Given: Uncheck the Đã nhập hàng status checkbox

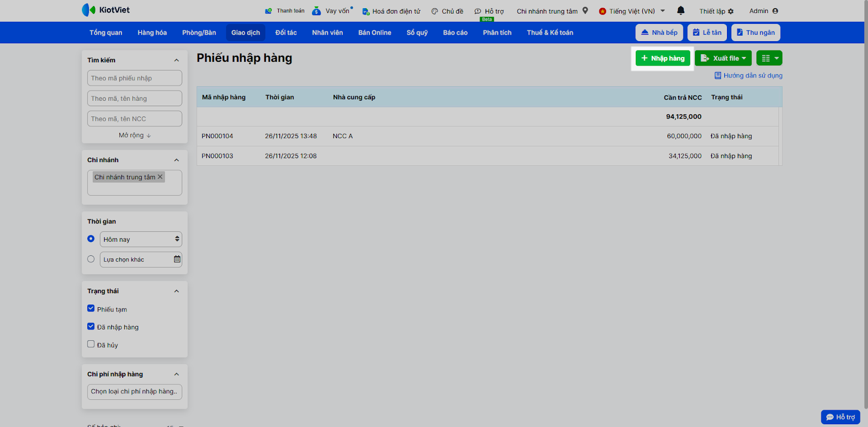Looking at the screenshot, I should [x=91, y=326].
